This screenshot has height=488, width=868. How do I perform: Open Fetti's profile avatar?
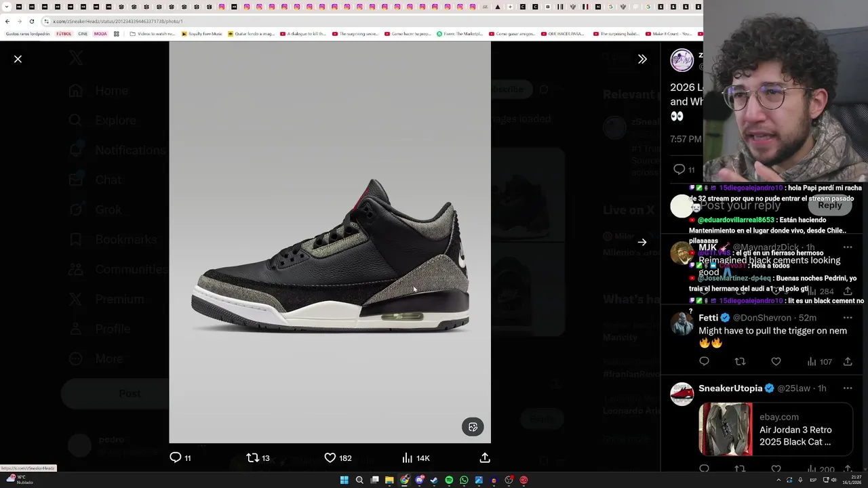[x=682, y=324]
